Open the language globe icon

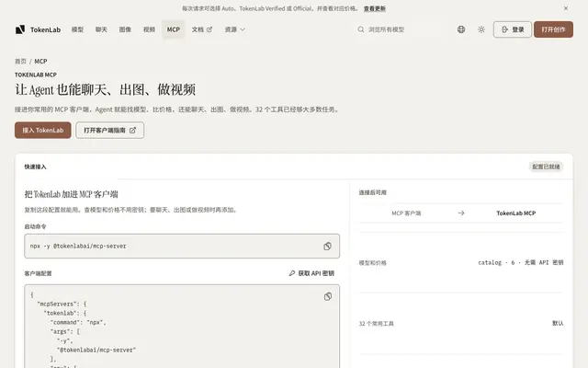pos(461,29)
